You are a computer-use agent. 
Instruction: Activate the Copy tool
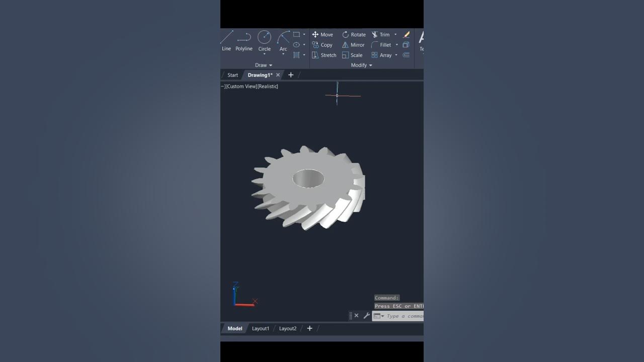pyautogui.click(x=322, y=45)
